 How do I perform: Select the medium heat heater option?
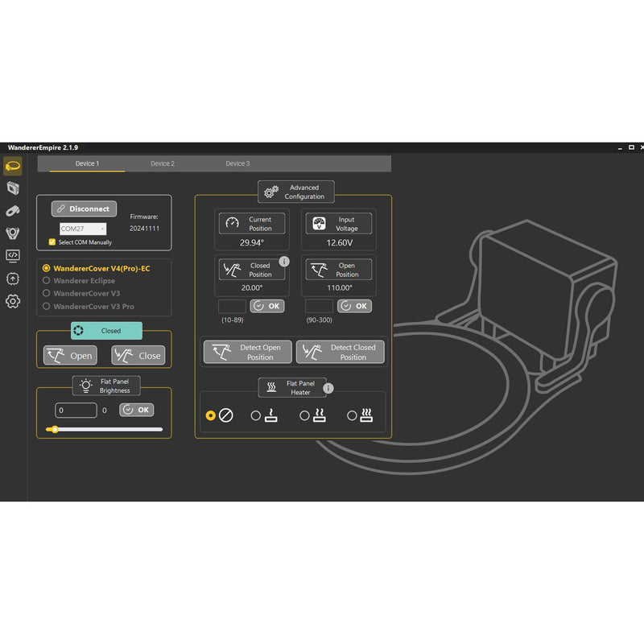304,415
